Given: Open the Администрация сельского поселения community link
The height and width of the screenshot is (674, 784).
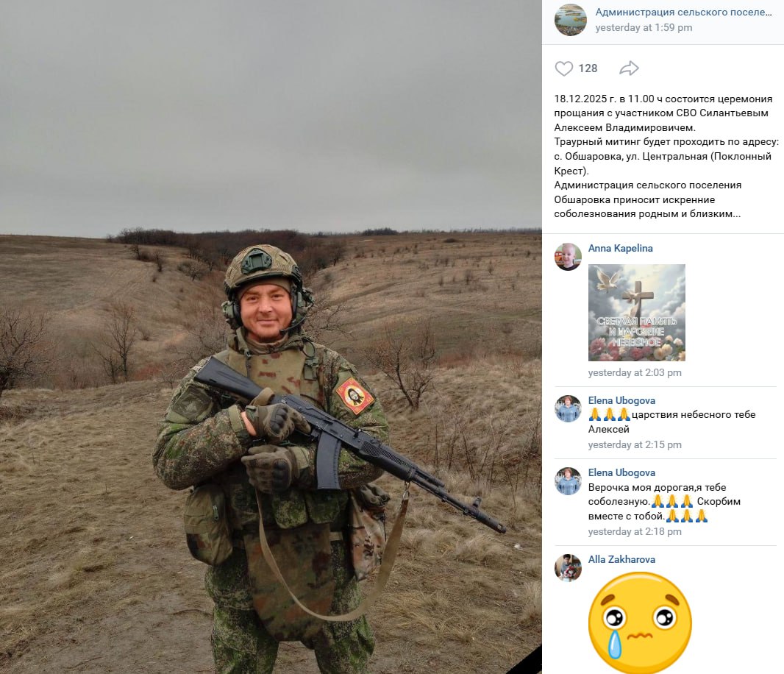Looking at the screenshot, I should coord(683,12).
